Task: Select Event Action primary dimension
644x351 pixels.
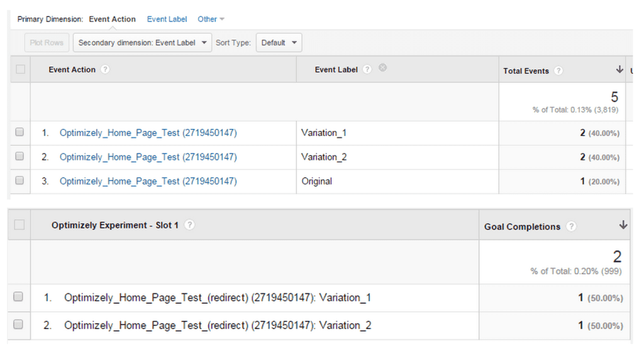Action: 112,19
